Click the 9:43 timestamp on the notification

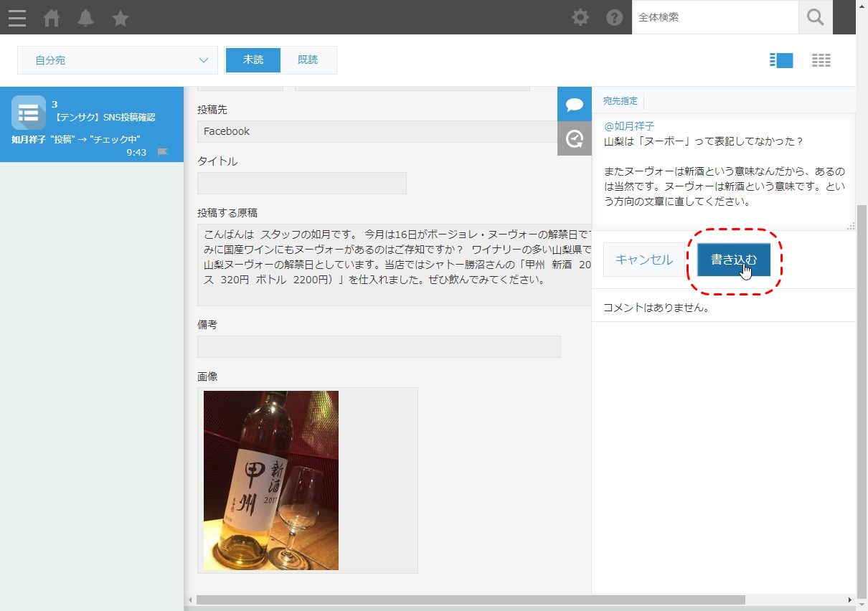[136, 152]
